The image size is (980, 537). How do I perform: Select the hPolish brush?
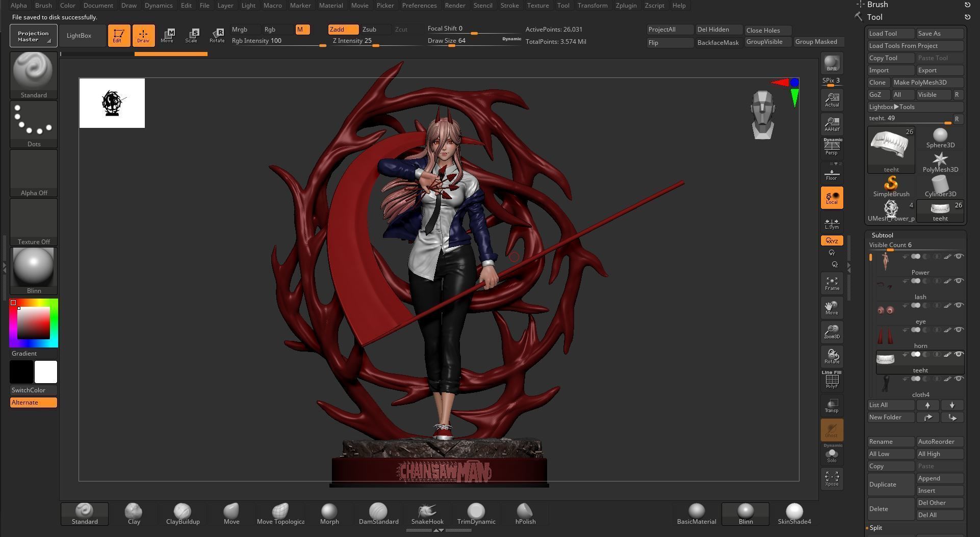(x=525, y=514)
